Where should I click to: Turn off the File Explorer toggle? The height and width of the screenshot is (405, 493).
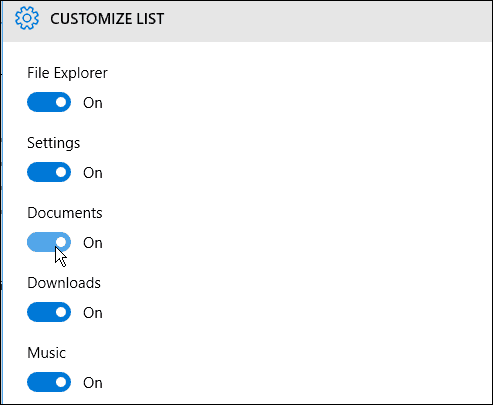[x=49, y=102]
